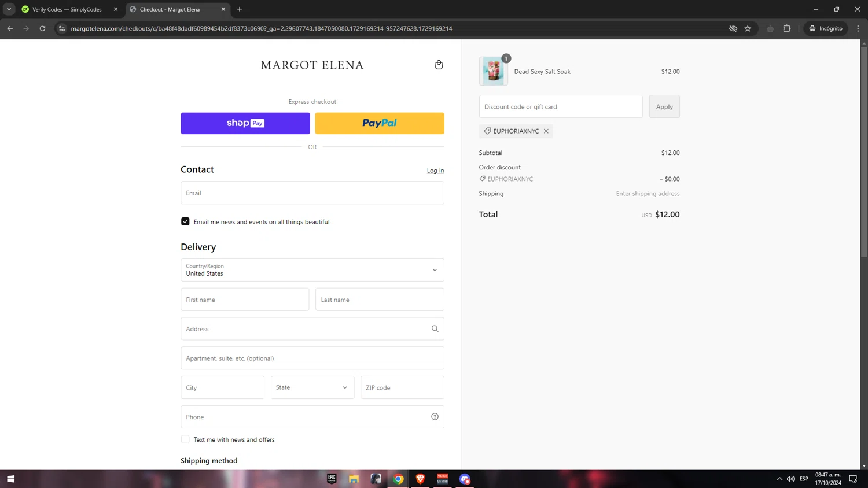Close the Checkout - Margot Elena tab
The width and height of the screenshot is (868, 488).
point(223,9)
